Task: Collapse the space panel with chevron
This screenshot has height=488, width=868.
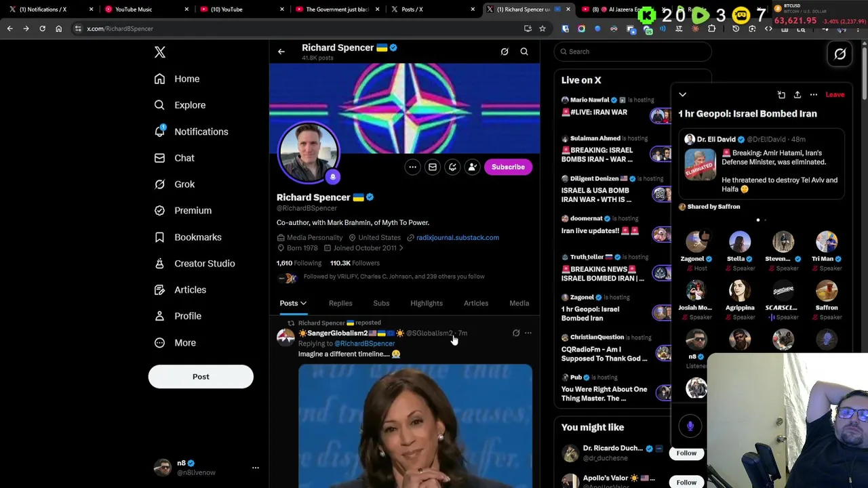Action: [x=683, y=95]
